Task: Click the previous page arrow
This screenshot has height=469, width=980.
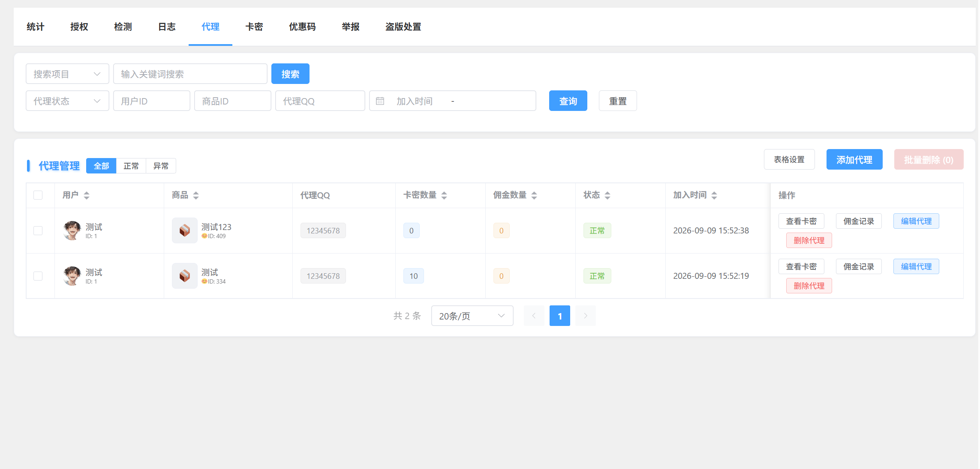Action: pos(534,316)
